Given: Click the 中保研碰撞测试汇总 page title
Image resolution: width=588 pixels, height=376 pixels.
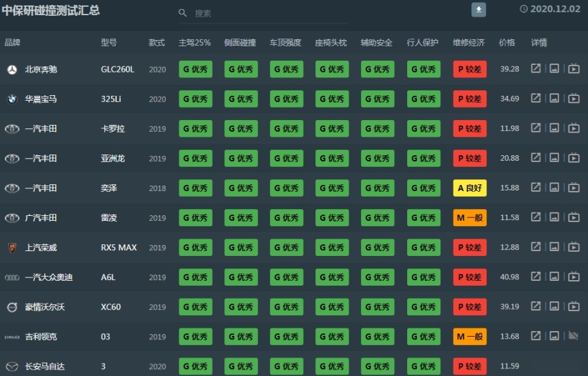Looking at the screenshot, I should (50, 10).
